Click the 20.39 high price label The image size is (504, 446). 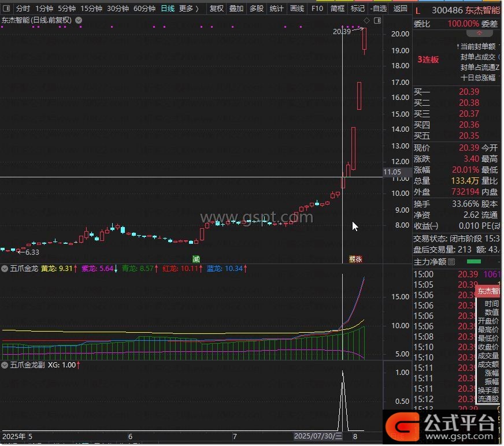(x=343, y=32)
